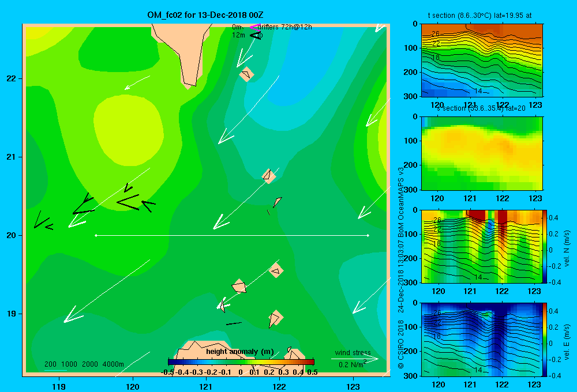Image resolution: width=577 pixels, height=392 pixels.
Task: Select the 'drifters 72h@12h' legend text
Action: coord(284,27)
